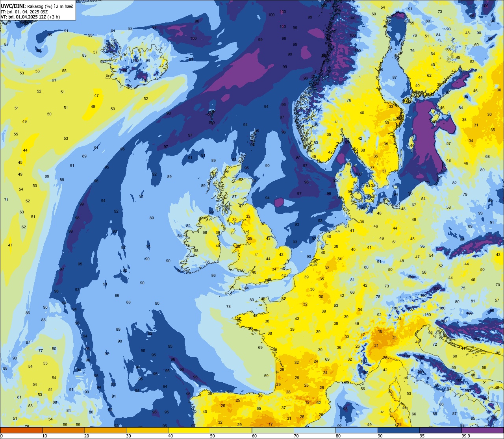Pick the purple legend swatch above 99.9
504x439 pixels.
(482, 430)
